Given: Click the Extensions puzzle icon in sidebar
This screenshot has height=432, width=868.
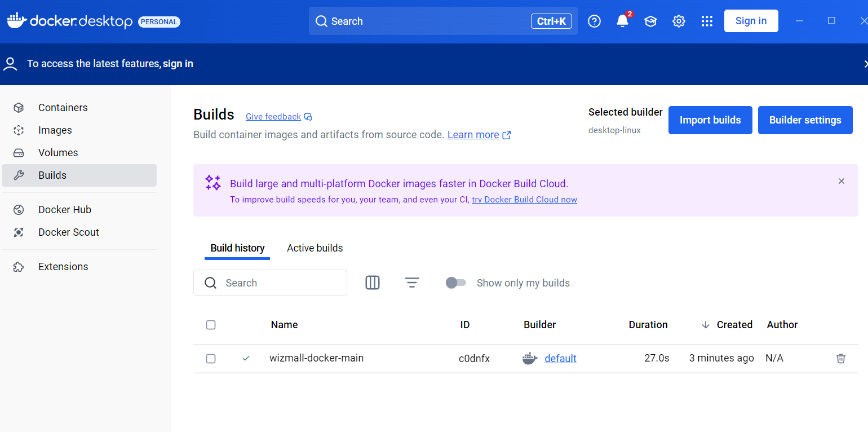Looking at the screenshot, I should (19, 267).
